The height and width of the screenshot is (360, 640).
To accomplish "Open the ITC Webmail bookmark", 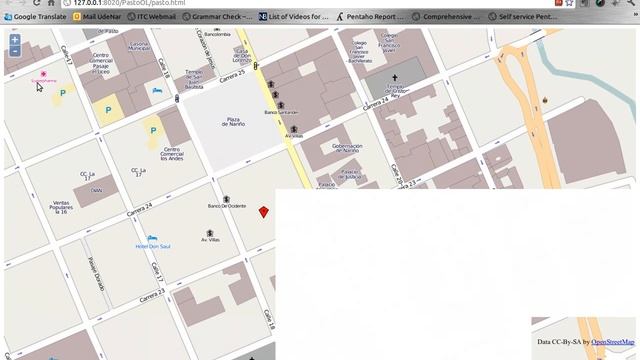I will coord(151,17).
